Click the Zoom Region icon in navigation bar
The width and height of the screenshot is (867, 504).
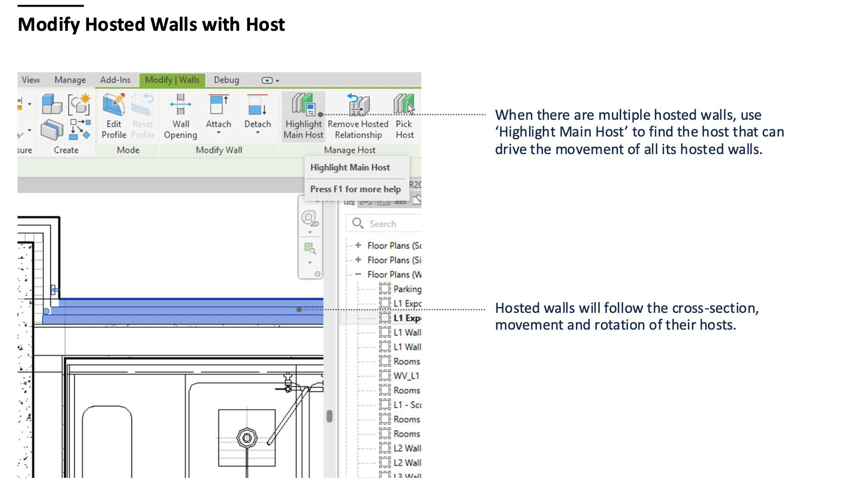click(x=310, y=248)
